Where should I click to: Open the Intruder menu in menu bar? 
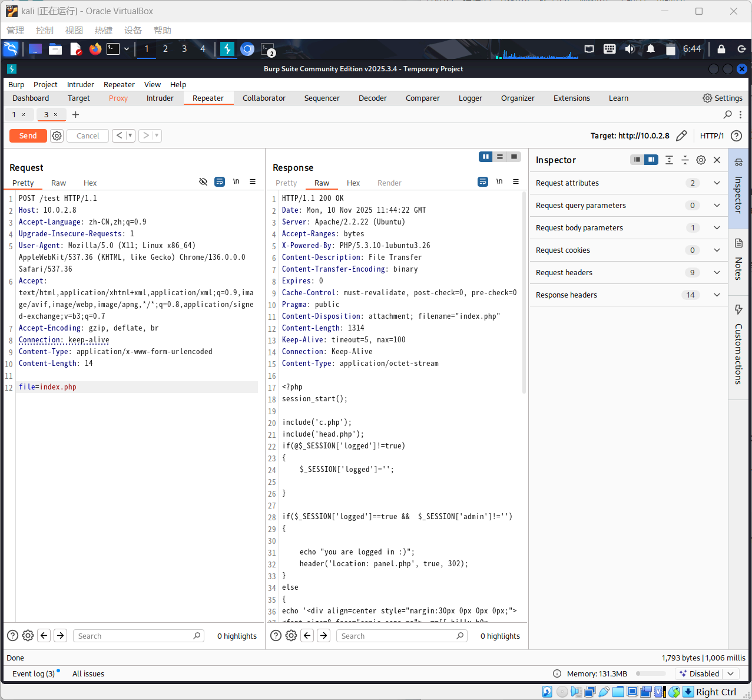tap(81, 84)
